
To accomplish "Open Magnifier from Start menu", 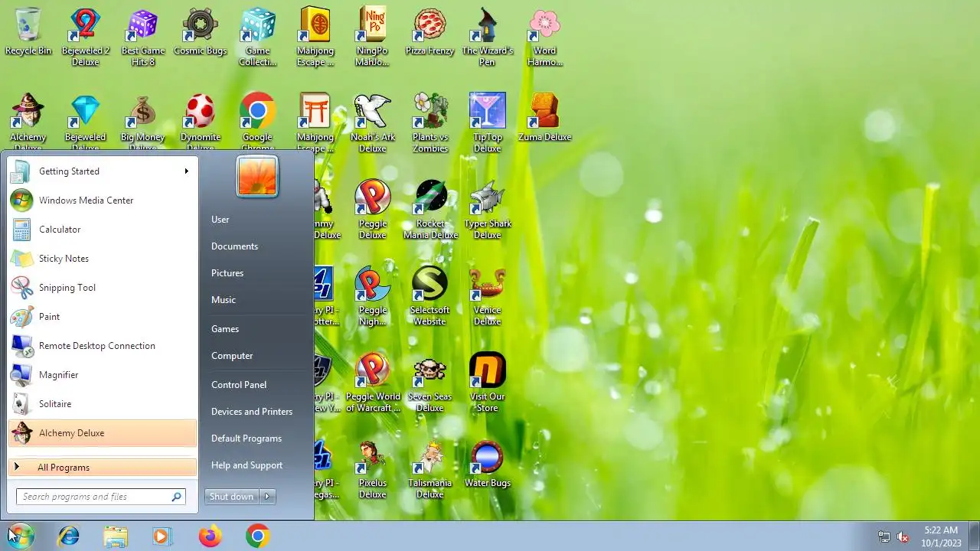I will 102,375.
